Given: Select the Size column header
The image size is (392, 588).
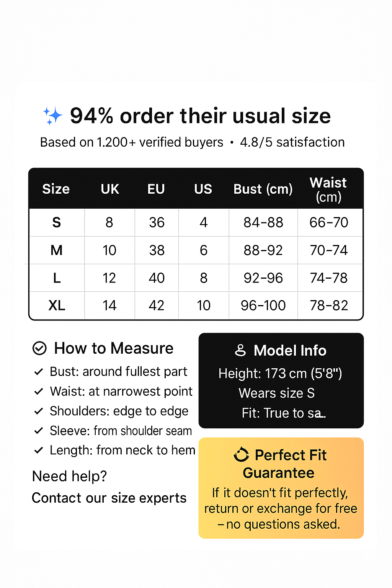Looking at the screenshot, I should point(56,189).
